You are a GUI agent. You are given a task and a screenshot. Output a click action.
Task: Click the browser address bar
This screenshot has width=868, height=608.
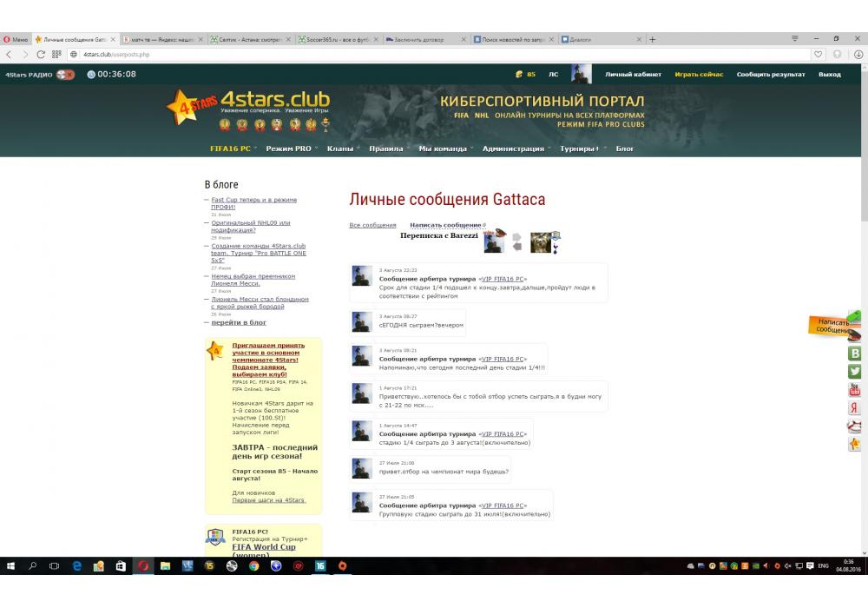pyautogui.click(x=434, y=54)
